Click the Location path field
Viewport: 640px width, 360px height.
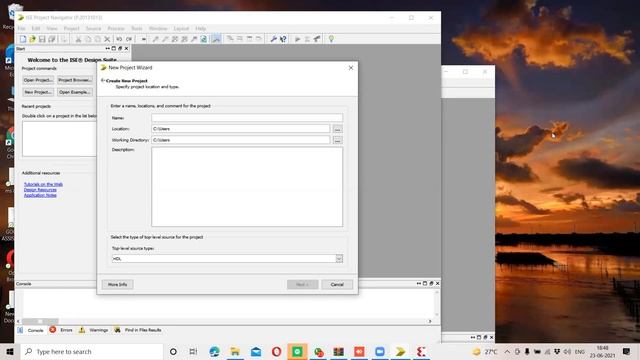coord(240,129)
